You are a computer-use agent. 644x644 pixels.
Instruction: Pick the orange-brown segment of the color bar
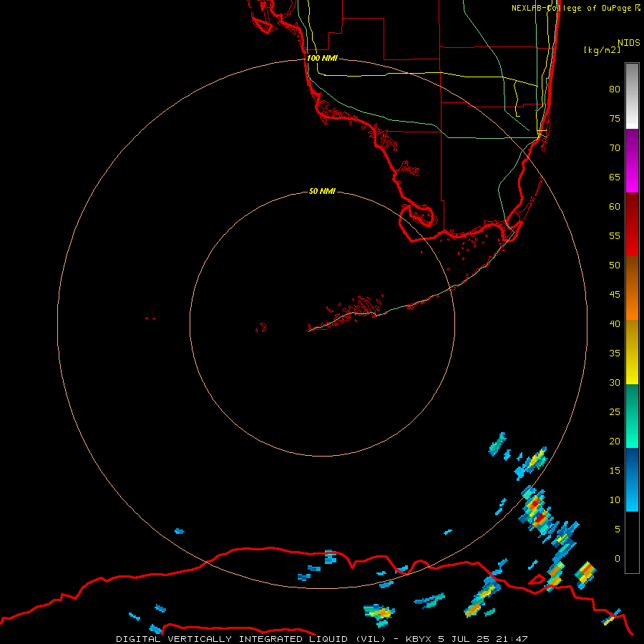tap(632, 288)
